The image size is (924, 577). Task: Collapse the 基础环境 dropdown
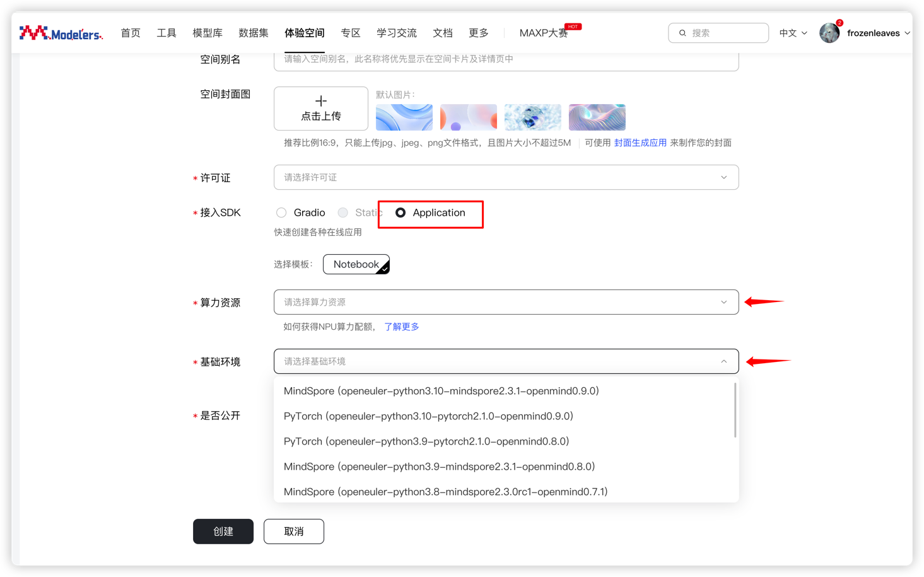tap(506, 361)
